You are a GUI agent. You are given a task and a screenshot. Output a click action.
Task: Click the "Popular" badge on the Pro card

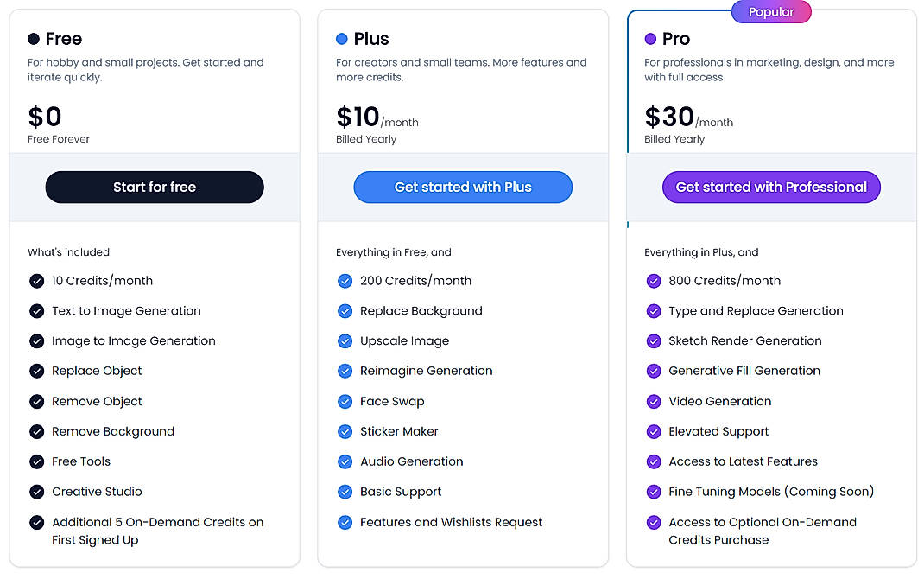click(x=770, y=11)
